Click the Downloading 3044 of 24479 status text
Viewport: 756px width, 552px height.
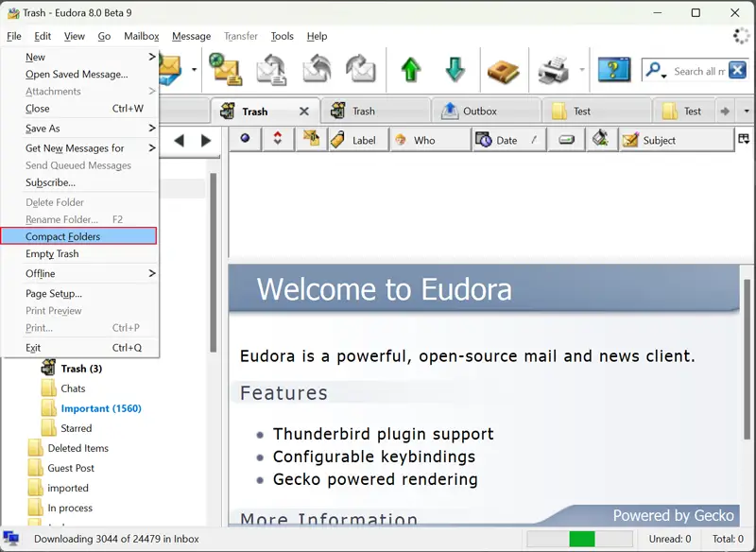click(x=116, y=539)
